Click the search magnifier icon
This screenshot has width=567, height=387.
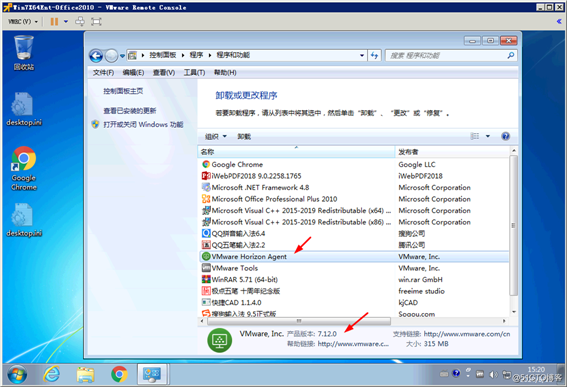pos(511,55)
